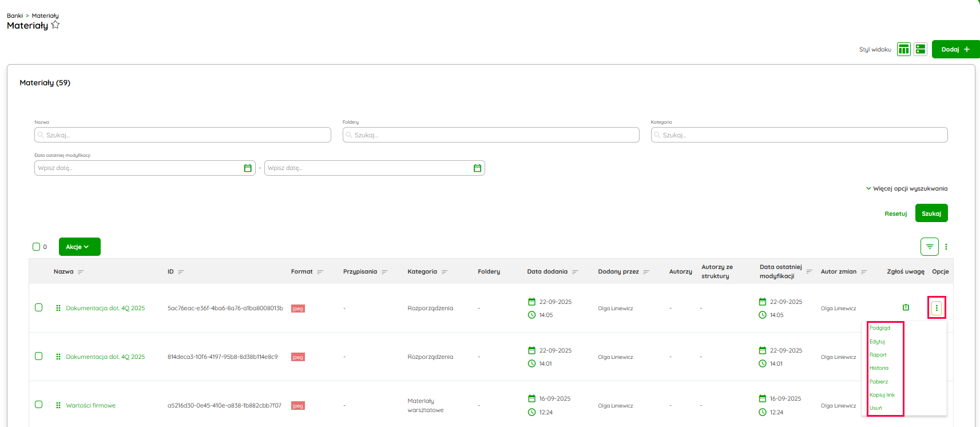Open calendar for end modification date
980x427 pixels.
[477, 168]
